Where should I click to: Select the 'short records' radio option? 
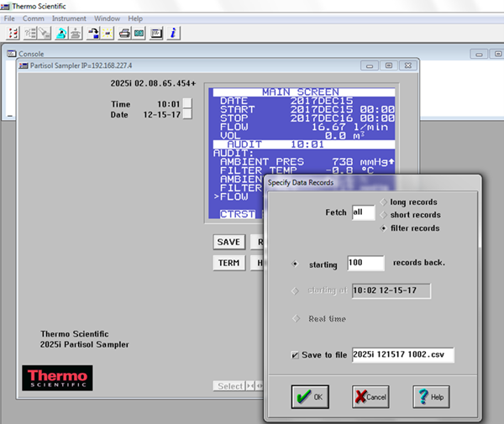385,215
